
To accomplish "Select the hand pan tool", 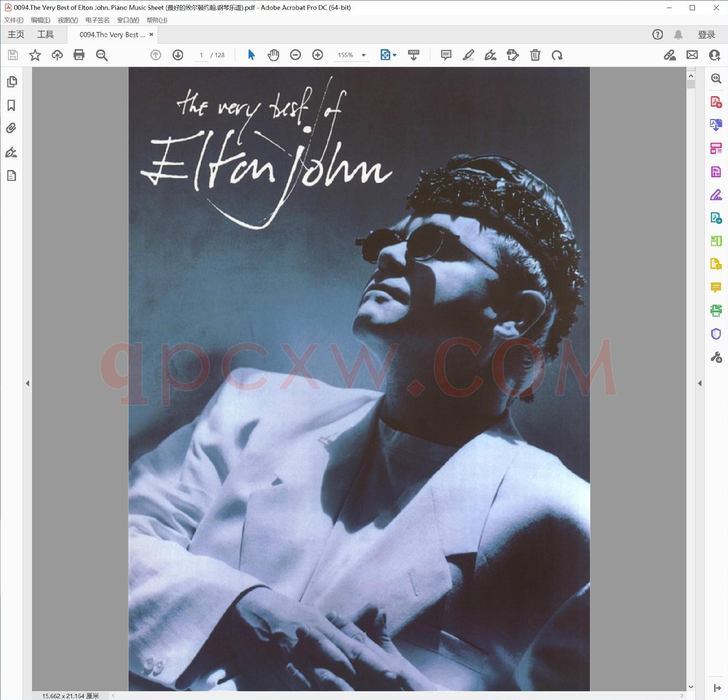I will [x=273, y=55].
